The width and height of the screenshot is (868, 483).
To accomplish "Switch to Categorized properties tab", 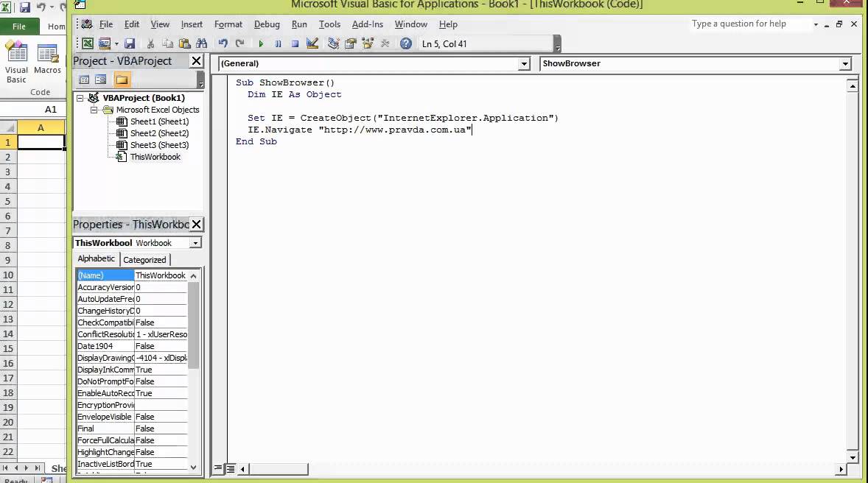I will coord(144,259).
